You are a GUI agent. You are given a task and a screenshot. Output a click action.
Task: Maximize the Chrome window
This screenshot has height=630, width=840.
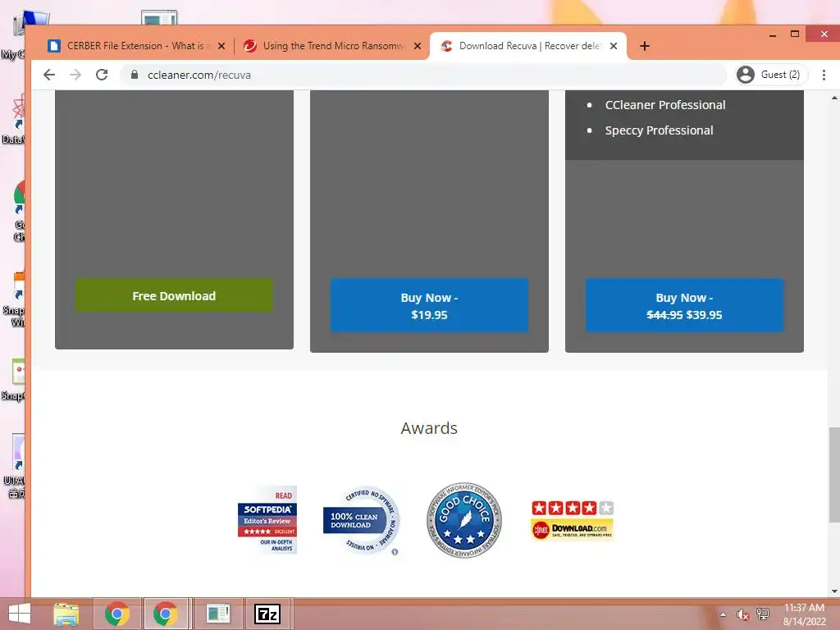(x=795, y=34)
